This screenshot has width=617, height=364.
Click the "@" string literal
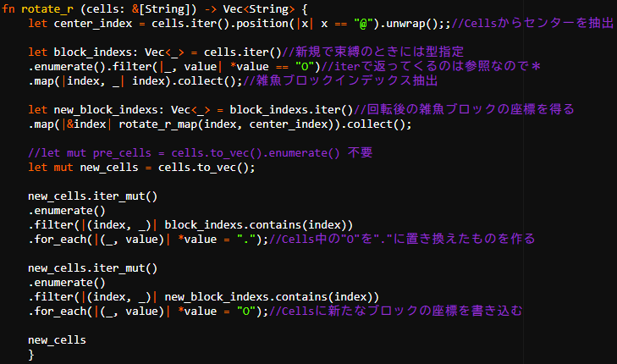pos(363,24)
